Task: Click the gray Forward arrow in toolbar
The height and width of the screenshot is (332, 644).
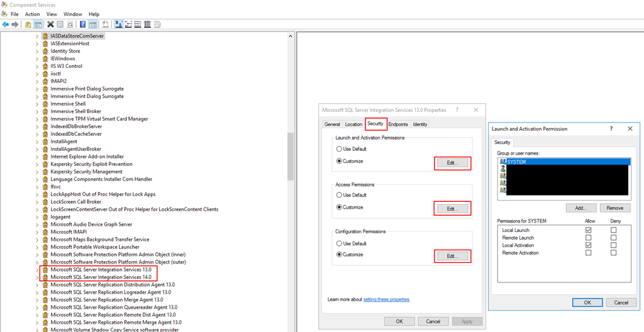Action: point(15,25)
